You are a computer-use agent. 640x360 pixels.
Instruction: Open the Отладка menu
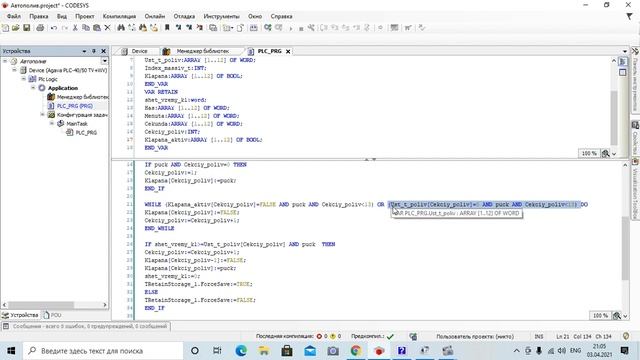coord(184,16)
